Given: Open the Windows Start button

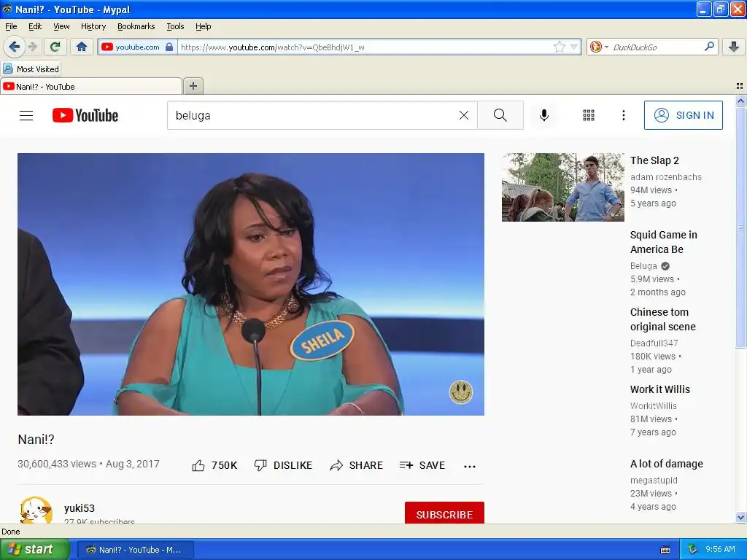Looking at the screenshot, I should (x=35, y=550).
